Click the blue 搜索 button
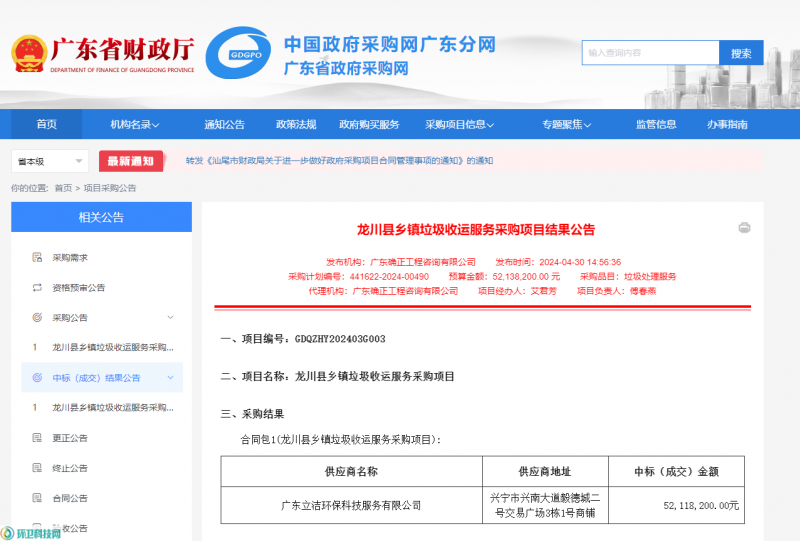This screenshot has width=800, height=541. click(x=741, y=53)
